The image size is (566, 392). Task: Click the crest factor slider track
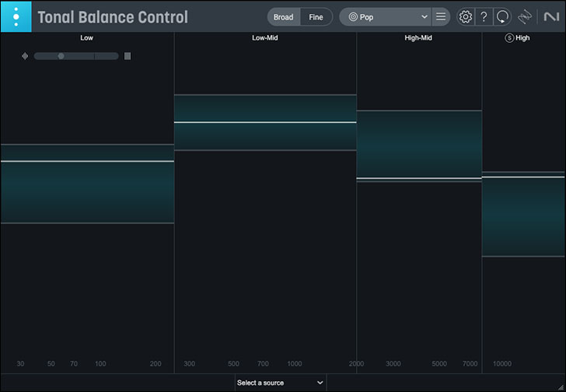click(x=76, y=56)
